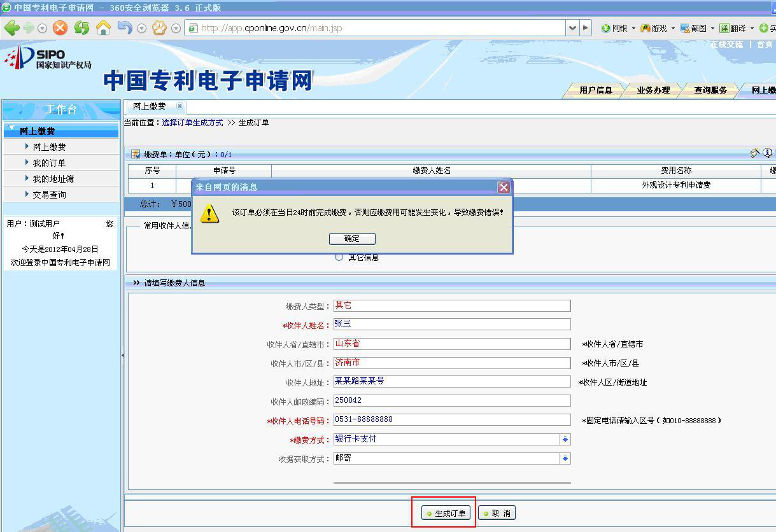The width and height of the screenshot is (776, 532).
Task: Click the 收件人邮政编码 input field
Action: click(451, 401)
